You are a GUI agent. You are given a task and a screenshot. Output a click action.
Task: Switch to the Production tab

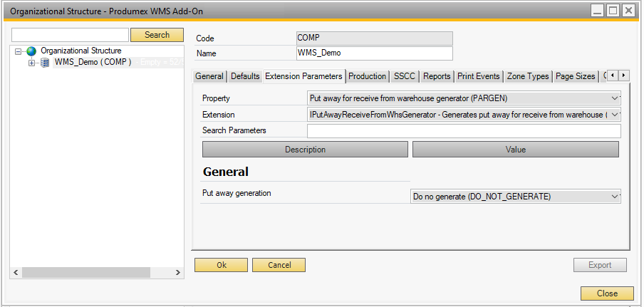click(367, 76)
